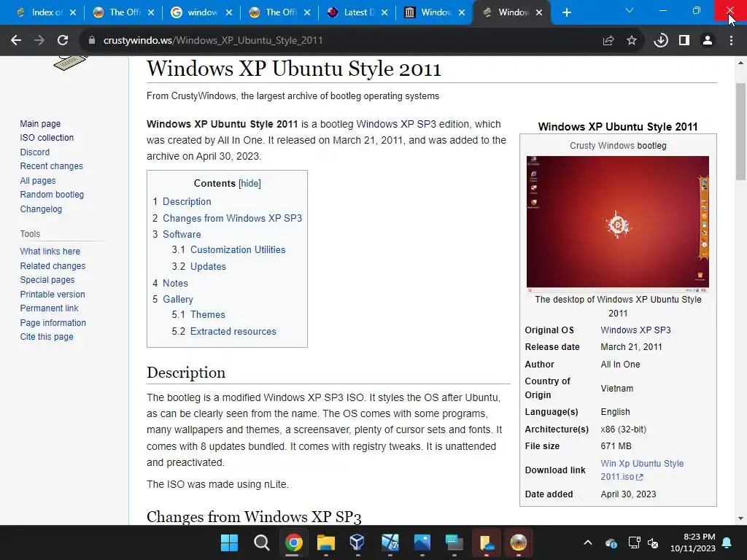Click the share page icon in address bar
Screen dimensions: 747x560
pyautogui.click(x=608, y=41)
